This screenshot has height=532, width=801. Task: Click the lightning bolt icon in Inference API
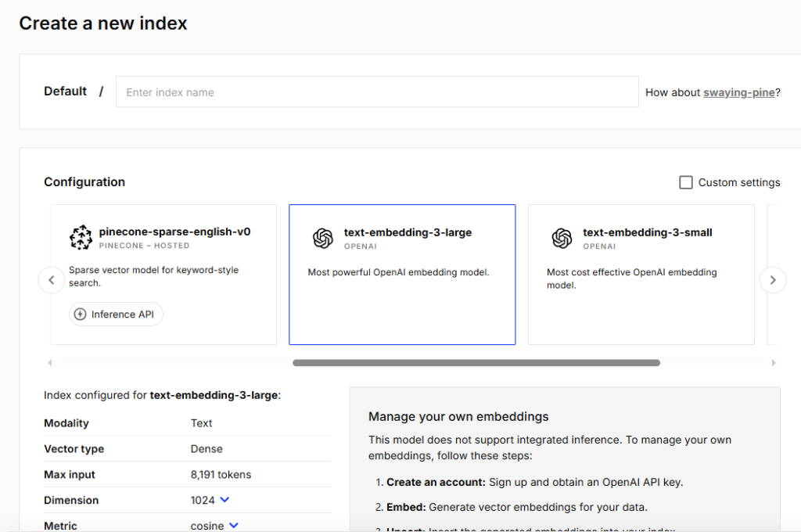(80, 315)
